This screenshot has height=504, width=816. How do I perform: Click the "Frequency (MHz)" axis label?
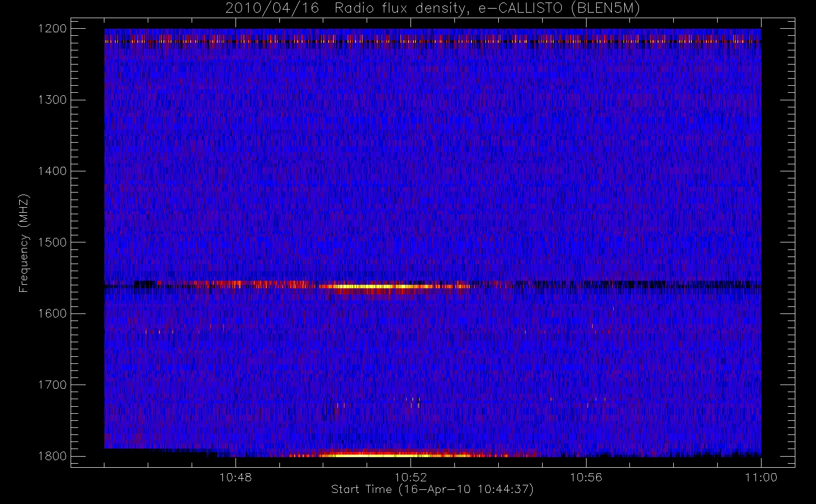point(23,243)
